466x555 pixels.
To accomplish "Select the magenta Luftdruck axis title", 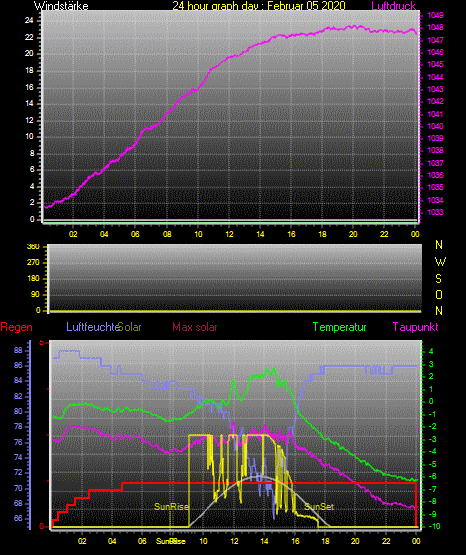I will [x=393, y=5].
